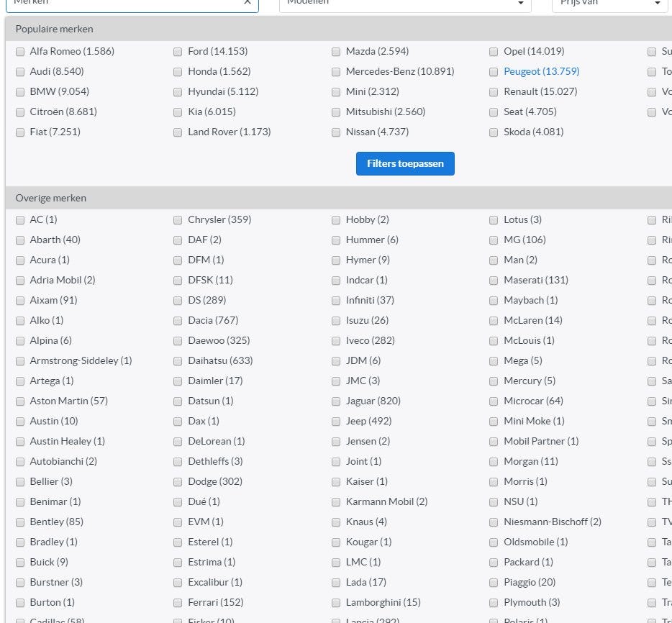
Task: Tick the Jaguar (820) checkbox
Action: (x=336, y=401)
